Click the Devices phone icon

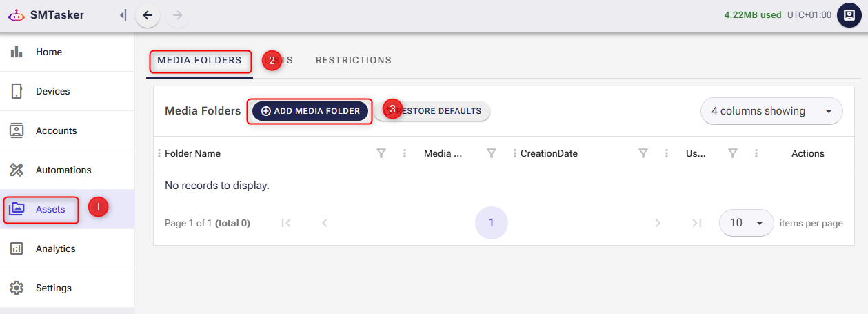coord(17,91)
